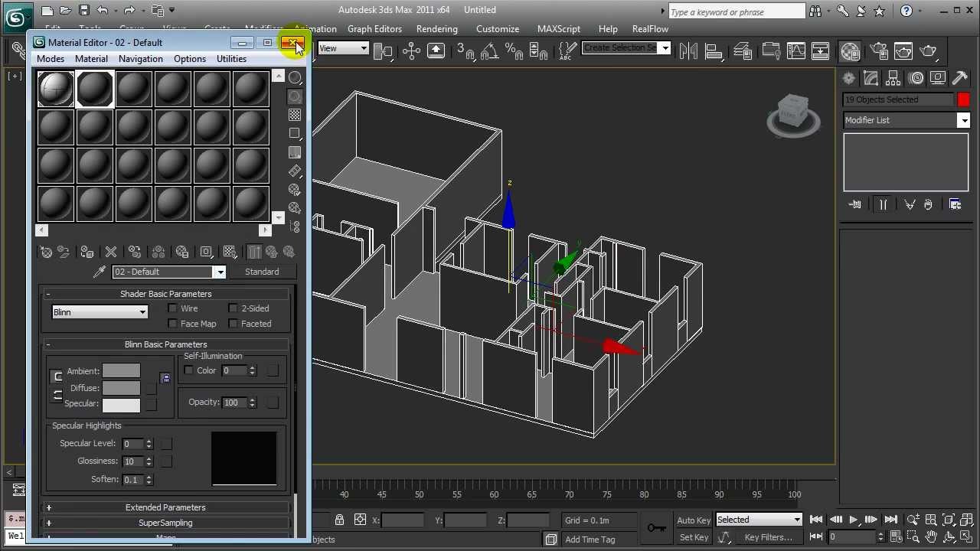Toggle Set Key mode
This screenshot has width=980, height=551.
pos(694,537)
